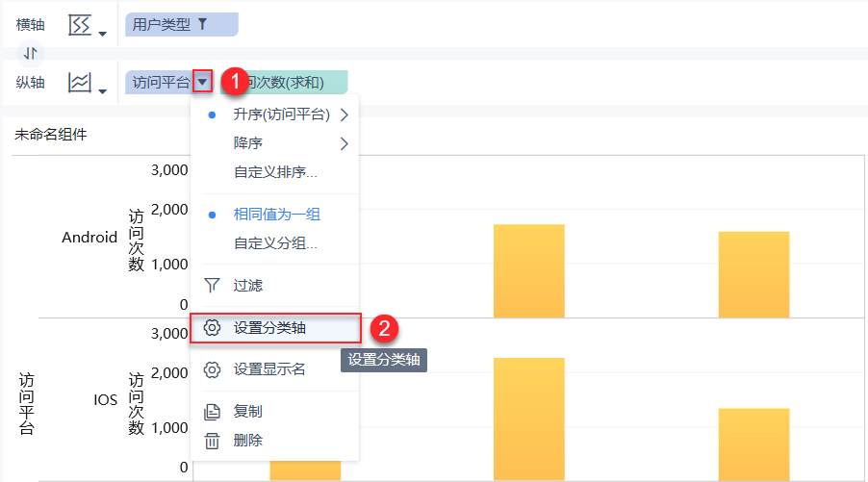
Task: Expand the 降序 submenu chevron
Action: tap(344, 144)
